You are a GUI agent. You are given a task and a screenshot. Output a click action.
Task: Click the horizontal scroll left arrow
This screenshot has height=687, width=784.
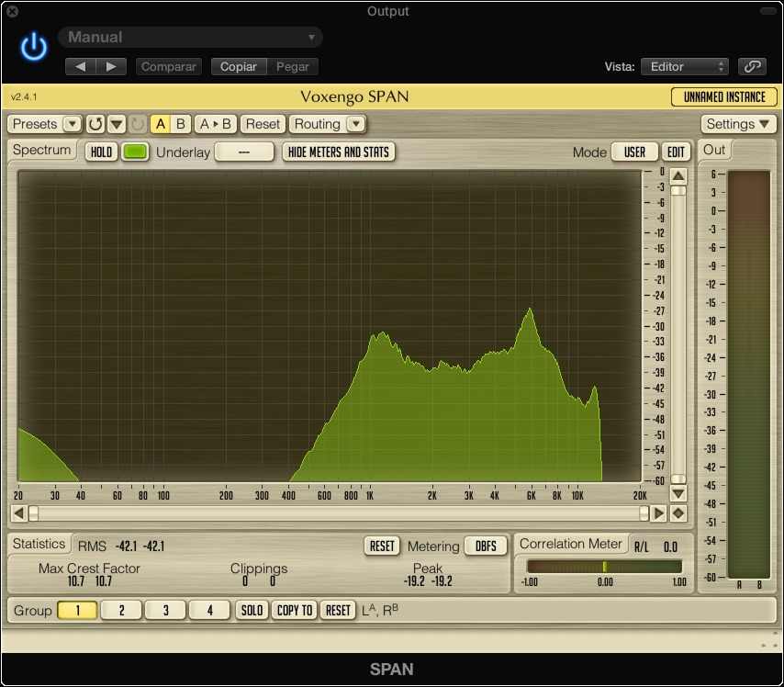[x=18, y=513]
